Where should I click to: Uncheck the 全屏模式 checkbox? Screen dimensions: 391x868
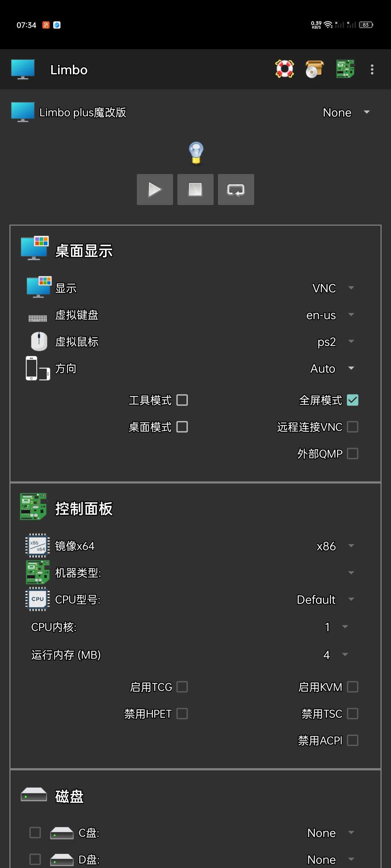352,400
